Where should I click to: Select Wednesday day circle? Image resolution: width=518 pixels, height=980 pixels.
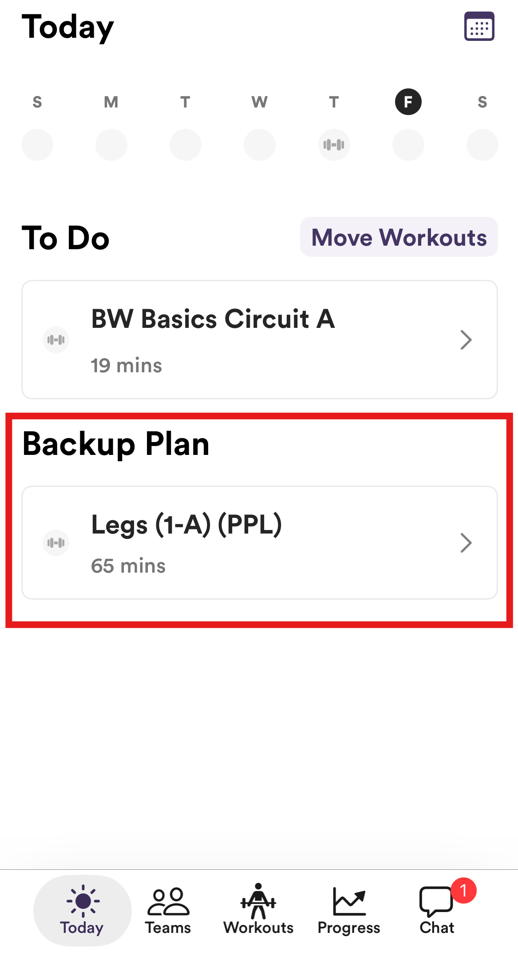pyautogui.click(x=260, y=145)
